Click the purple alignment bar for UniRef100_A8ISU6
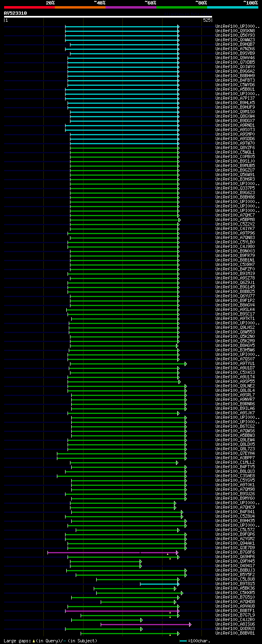The image size is (262, 644). tap(146, 624)
